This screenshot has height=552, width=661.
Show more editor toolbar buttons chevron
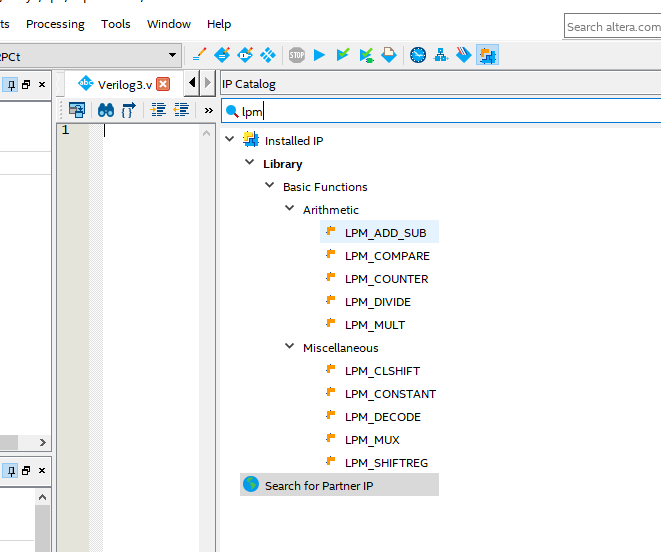point(208,110)
